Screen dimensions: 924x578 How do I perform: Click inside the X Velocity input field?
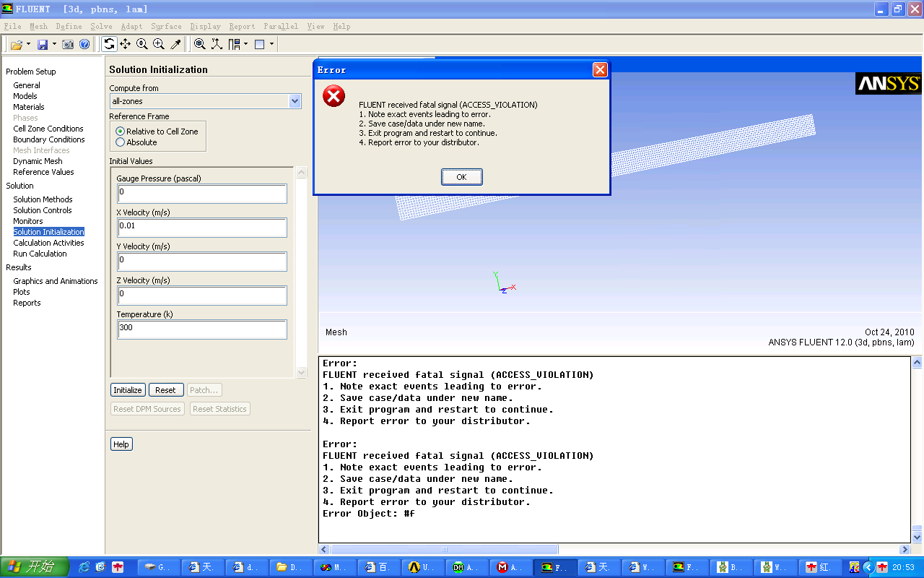pos(201,227)
